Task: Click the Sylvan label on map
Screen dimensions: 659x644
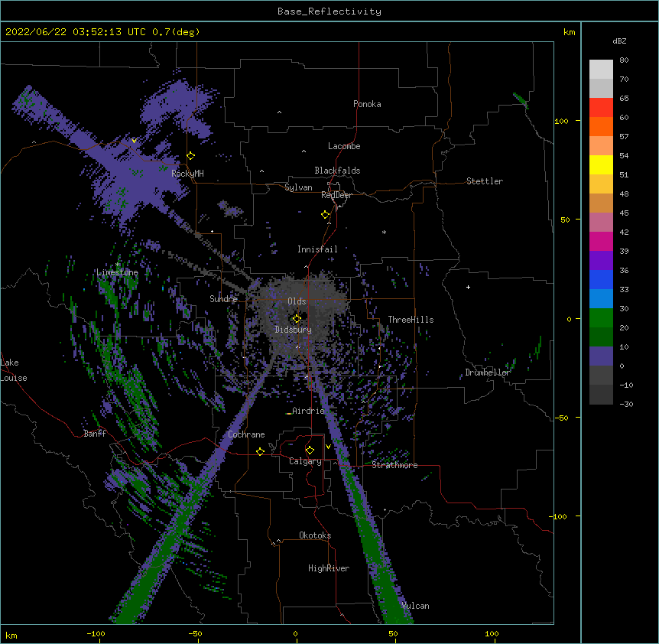Action: tap(298, 187)
